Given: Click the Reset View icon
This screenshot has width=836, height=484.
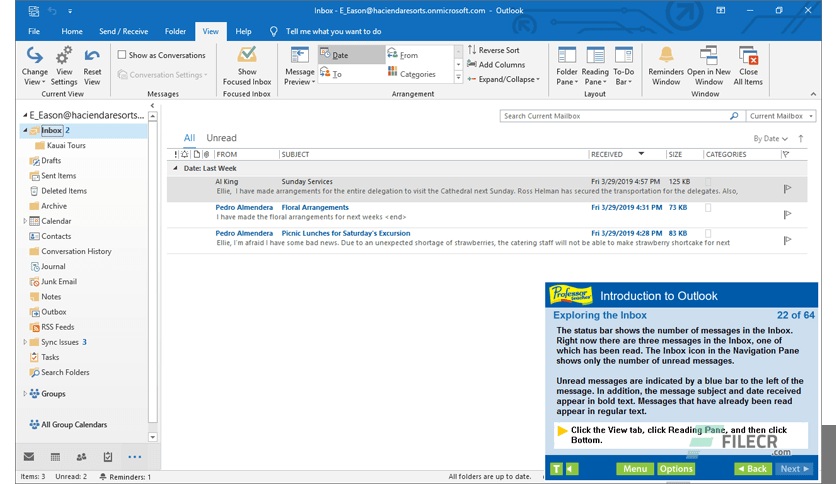Looking at the screenshot, I should [92, 55].
